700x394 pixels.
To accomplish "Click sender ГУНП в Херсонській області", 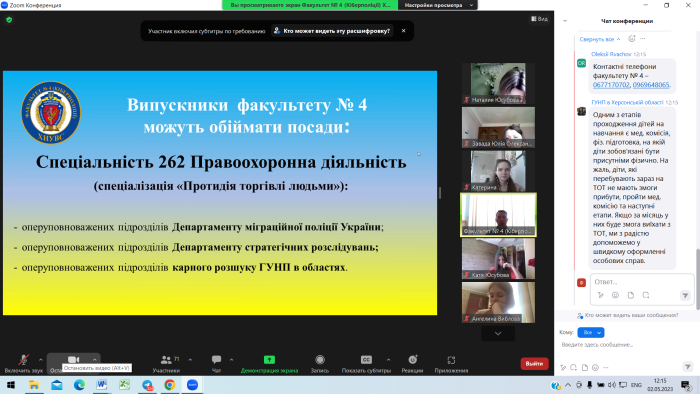I will click(627, 102).
